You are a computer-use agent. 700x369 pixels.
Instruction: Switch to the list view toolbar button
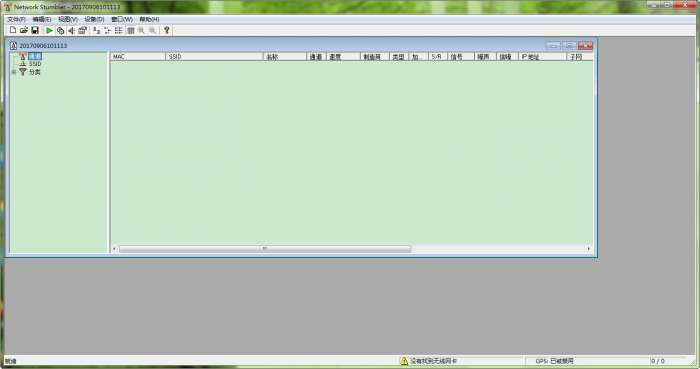119,30
